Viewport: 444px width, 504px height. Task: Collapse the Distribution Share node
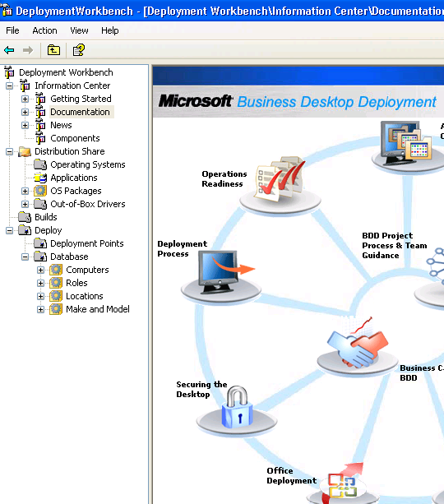[x=9, y=152]
